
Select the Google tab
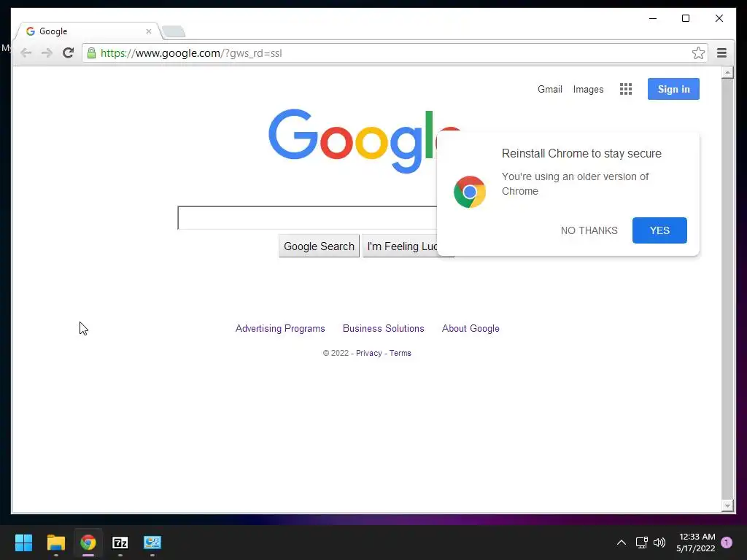point(88,31)
